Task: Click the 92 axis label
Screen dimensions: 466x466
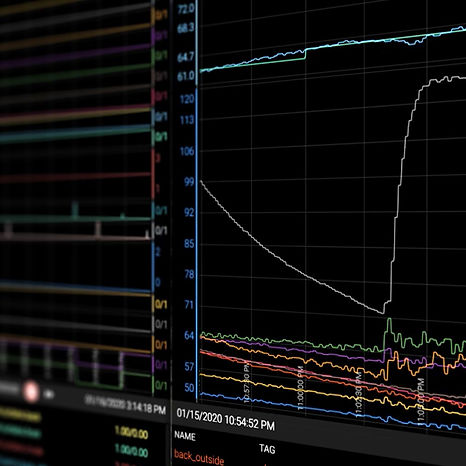Action: (x=189, y=212)
